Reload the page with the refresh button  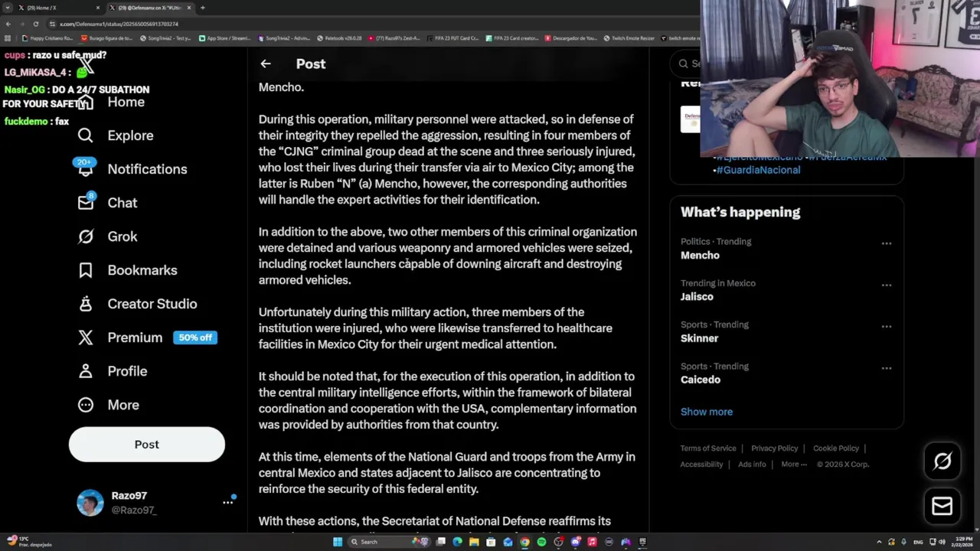coord(35,24)
